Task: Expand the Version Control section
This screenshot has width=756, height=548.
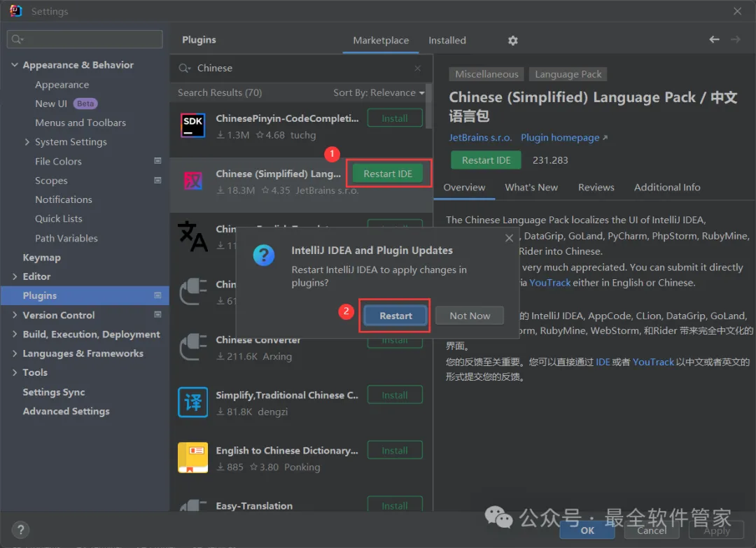Action: pyautogui.click(x=15, y=315)
